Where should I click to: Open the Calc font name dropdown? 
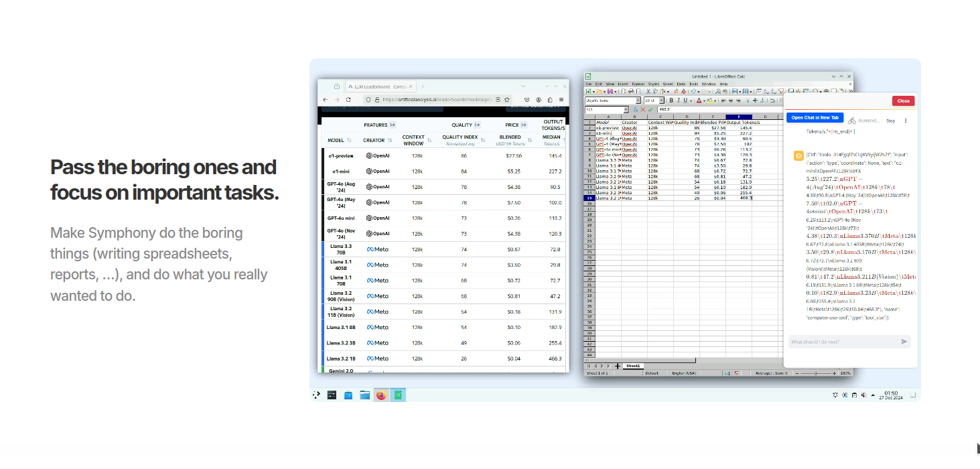point(638,100)
